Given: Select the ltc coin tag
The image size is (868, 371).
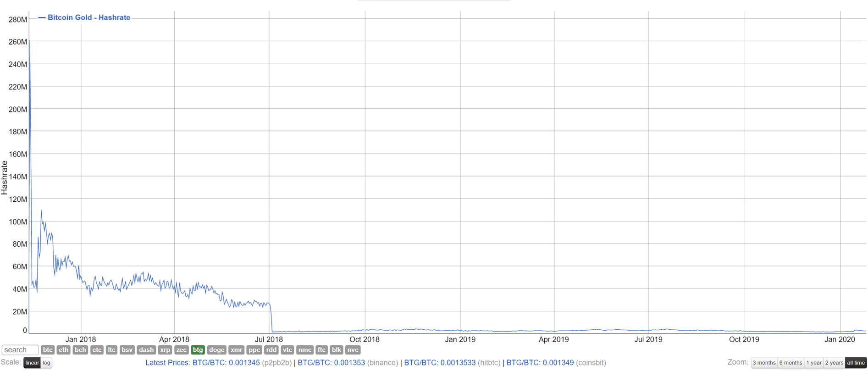Looking at the screenshot, I should pos(111,350).
